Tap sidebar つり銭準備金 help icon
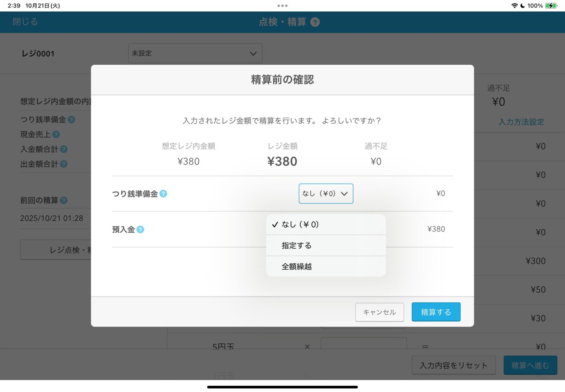Image resolution: width=565 pixels, height=392 pixels. pyautogui.click(x=71, y=120)
